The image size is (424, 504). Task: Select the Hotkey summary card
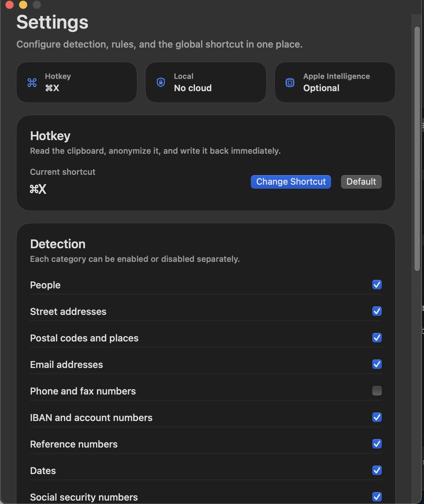click(77, 82)
